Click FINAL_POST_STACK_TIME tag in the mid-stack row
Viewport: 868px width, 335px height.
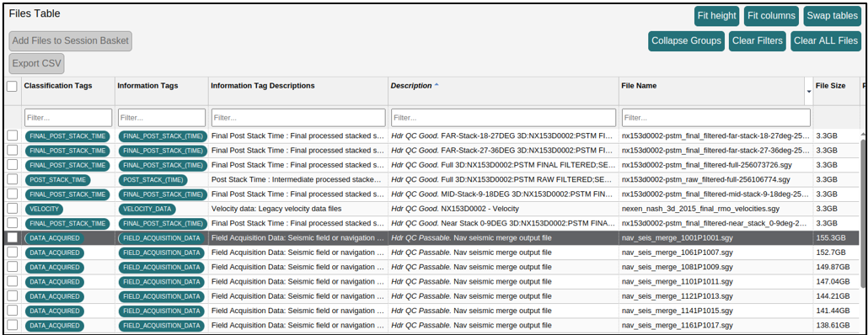pyautogui.click(x=68, y=194)
